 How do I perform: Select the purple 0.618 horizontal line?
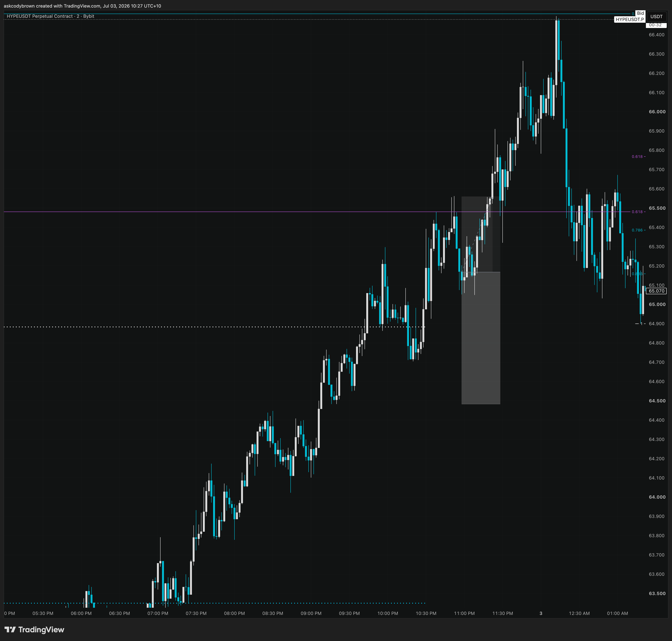point(239,212)
